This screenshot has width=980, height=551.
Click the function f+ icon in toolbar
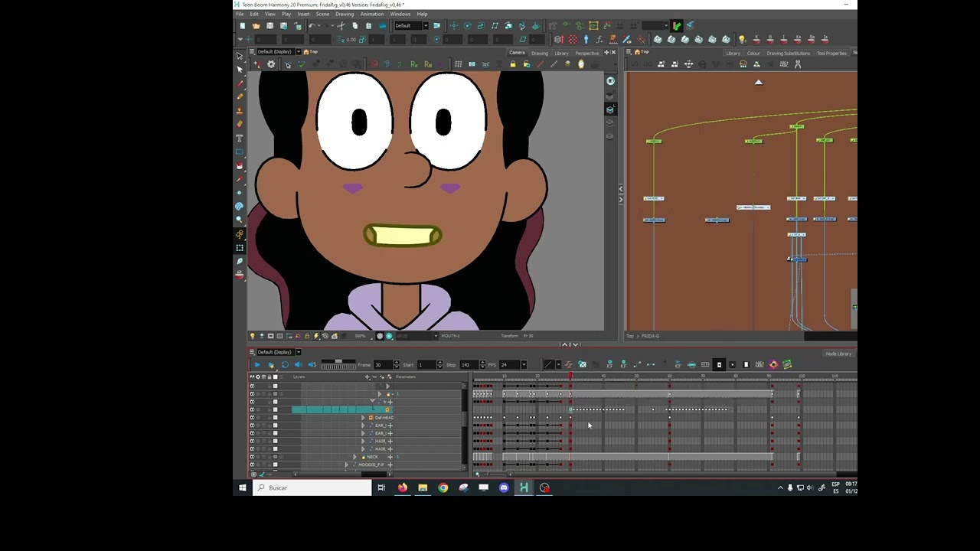pos(599,39)
